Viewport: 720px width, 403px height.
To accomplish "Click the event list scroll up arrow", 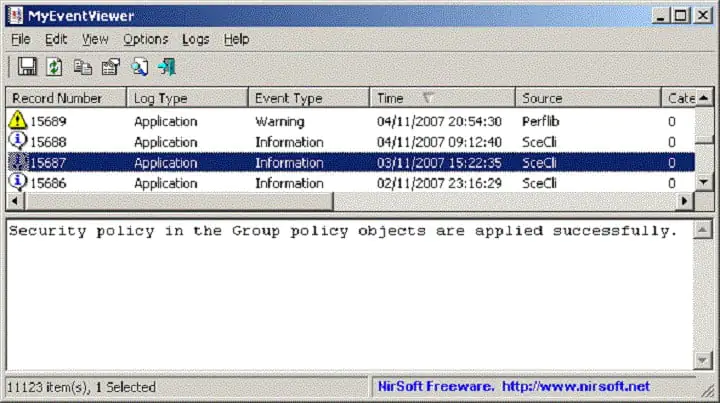I will 704,98.
